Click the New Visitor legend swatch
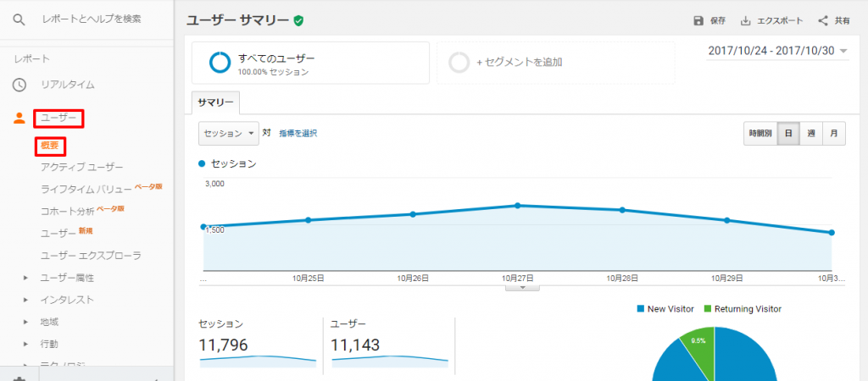Viewport: 868px width, 381px height. coord(640,309)
